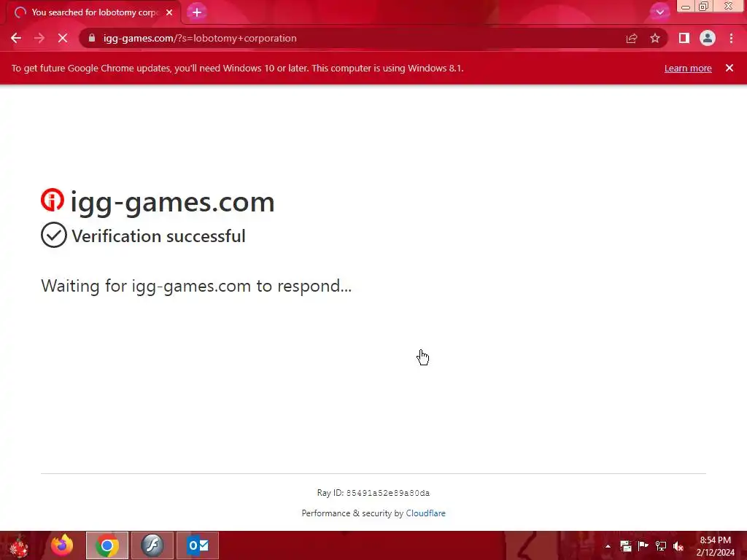Show hidden system tray icons

coord(608,546)
